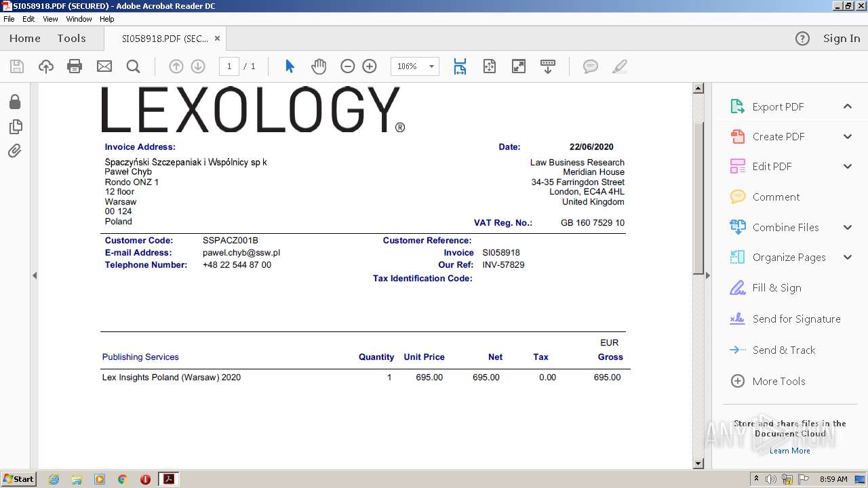This screenshot has width=868, height=488.
Task: Expand the Organize Pages section chevron
Action: pyautogui.click(x=848, y=257)
